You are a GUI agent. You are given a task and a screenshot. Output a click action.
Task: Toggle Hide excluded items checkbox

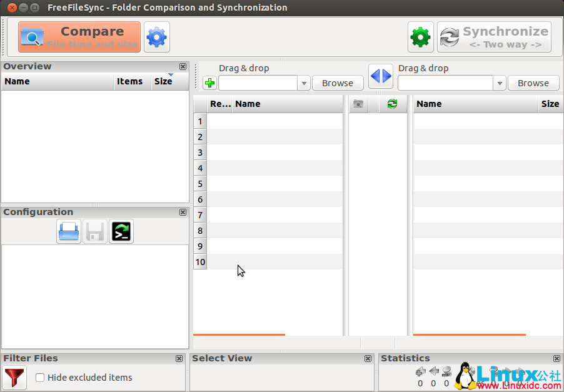click(x=40, y=378)
